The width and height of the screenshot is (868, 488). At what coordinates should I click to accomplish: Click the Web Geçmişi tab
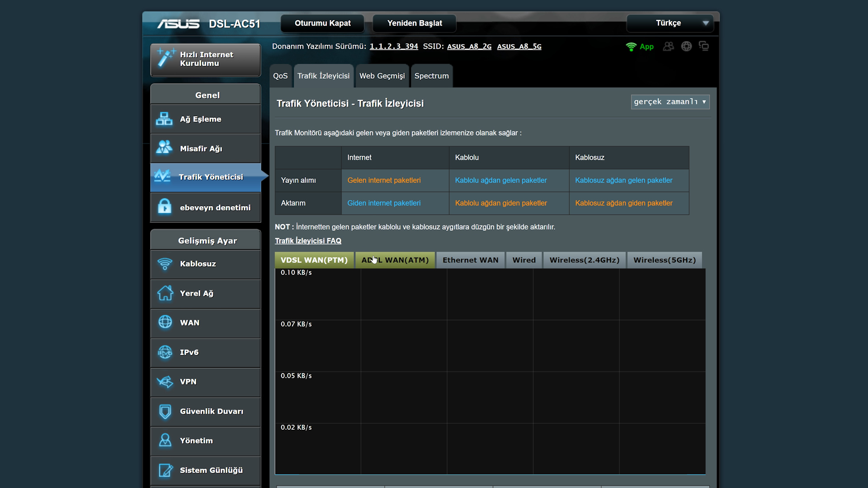coord(382,75)
